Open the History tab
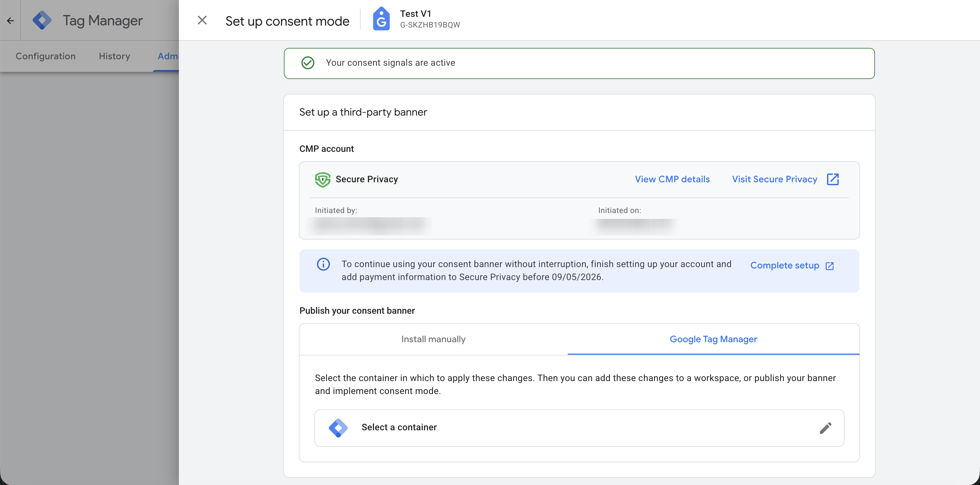The height and width of the screenshot is (485, 980). [114, 56]
